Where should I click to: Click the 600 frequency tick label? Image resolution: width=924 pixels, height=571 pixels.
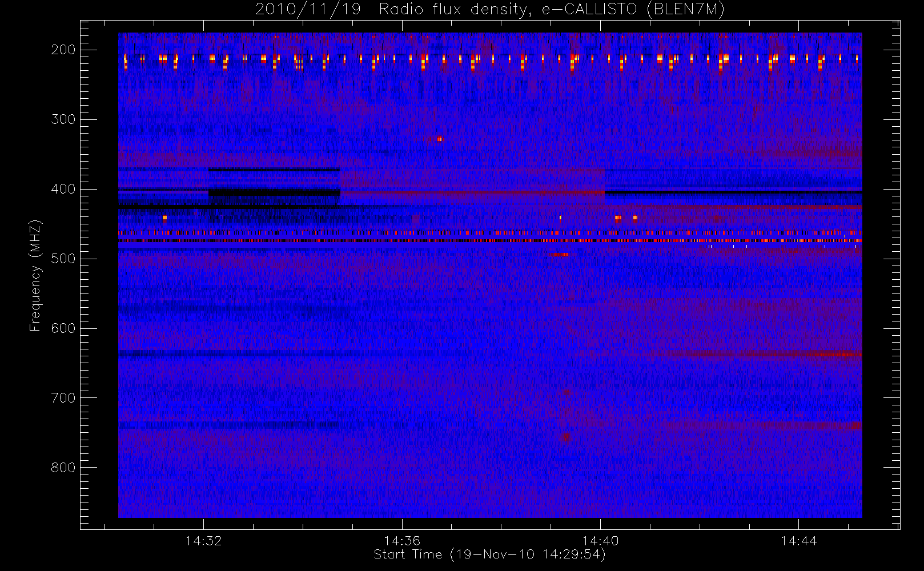[63, 328]
